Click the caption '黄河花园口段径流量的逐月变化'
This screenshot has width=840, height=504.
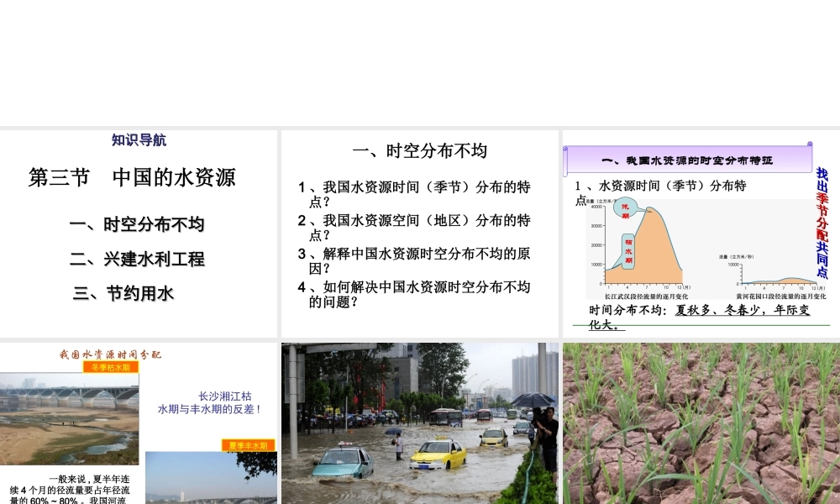point(780,297)
